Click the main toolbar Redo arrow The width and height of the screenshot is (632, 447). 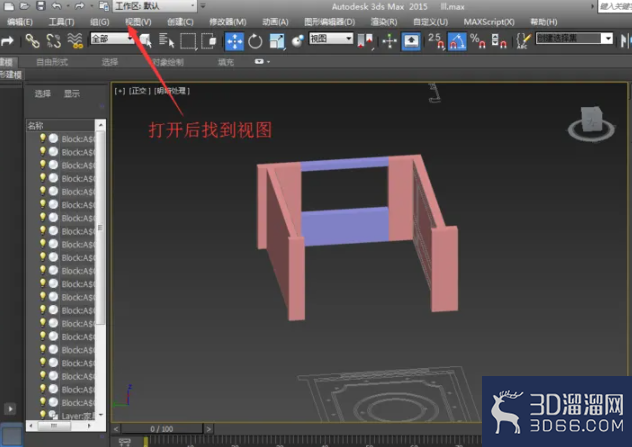click(7, 41)
